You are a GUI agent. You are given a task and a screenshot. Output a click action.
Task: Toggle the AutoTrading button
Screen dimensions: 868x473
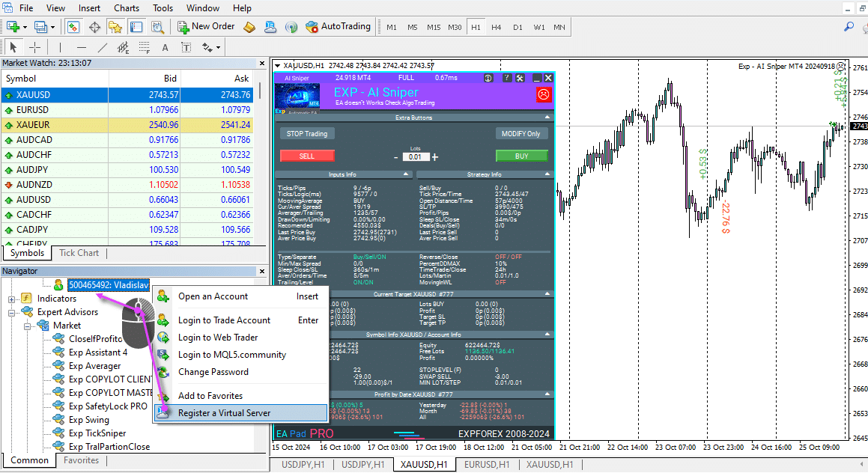pos(338,27)
